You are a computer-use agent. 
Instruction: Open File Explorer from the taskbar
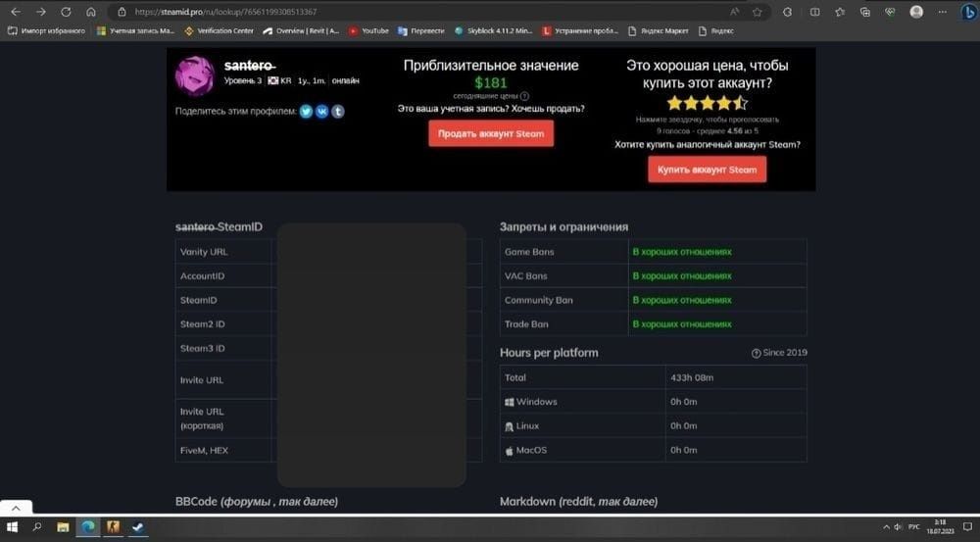click(63, 527)
